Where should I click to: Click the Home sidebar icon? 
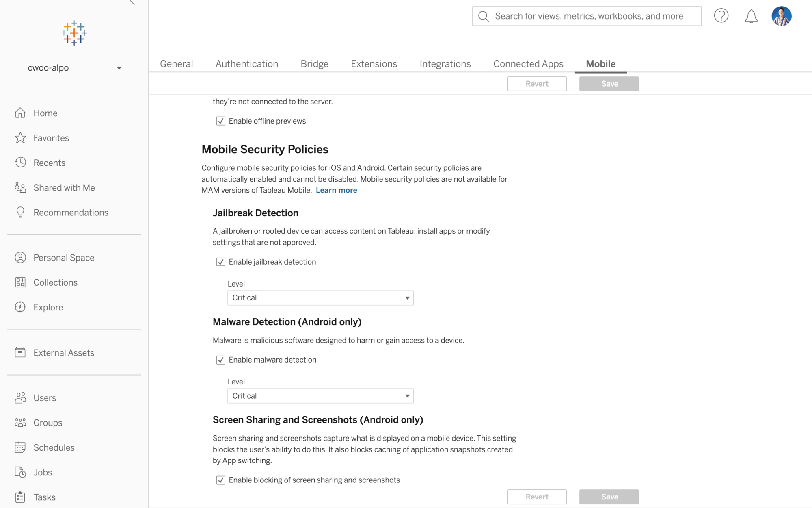point(20,113)
